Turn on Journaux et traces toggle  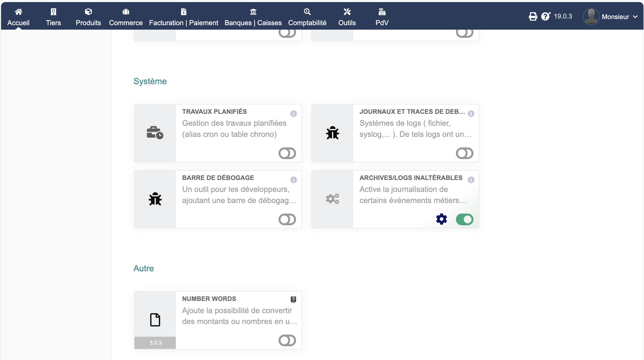[x=464, y=153]
